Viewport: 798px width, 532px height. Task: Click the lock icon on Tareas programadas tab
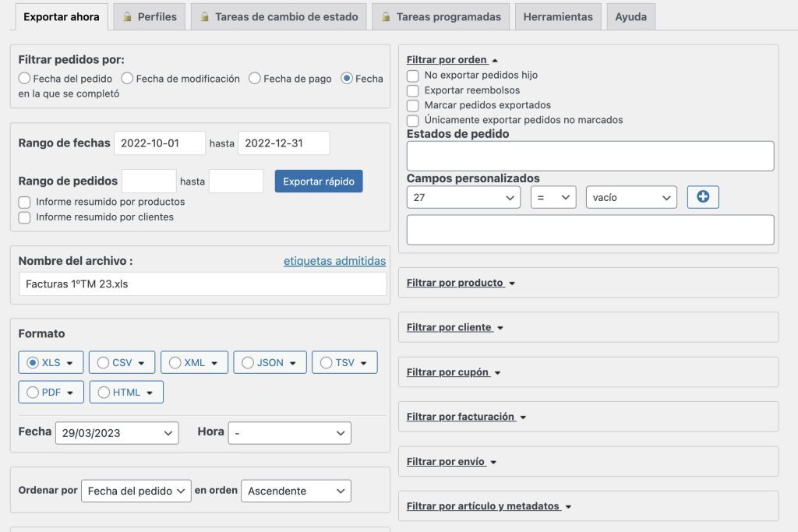coord(386,17)
